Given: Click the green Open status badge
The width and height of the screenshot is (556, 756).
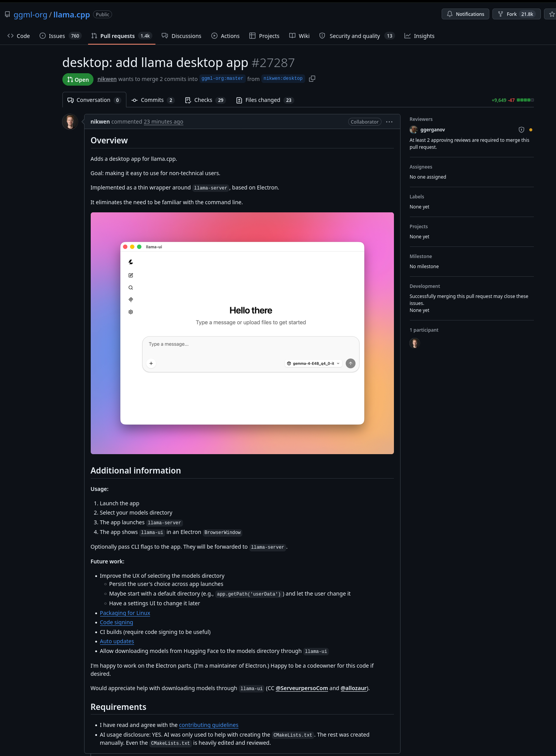Looking at the screenshot, I should pos(78,79).
